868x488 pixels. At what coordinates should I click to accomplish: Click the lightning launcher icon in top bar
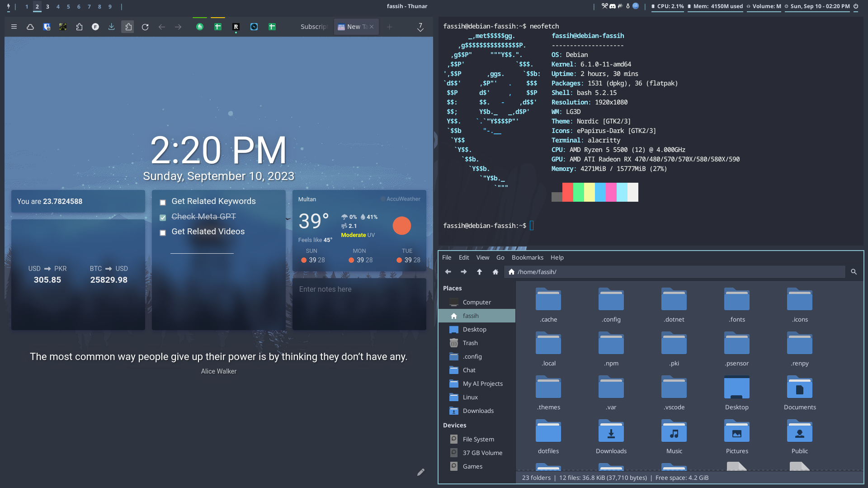coord(8,6)
